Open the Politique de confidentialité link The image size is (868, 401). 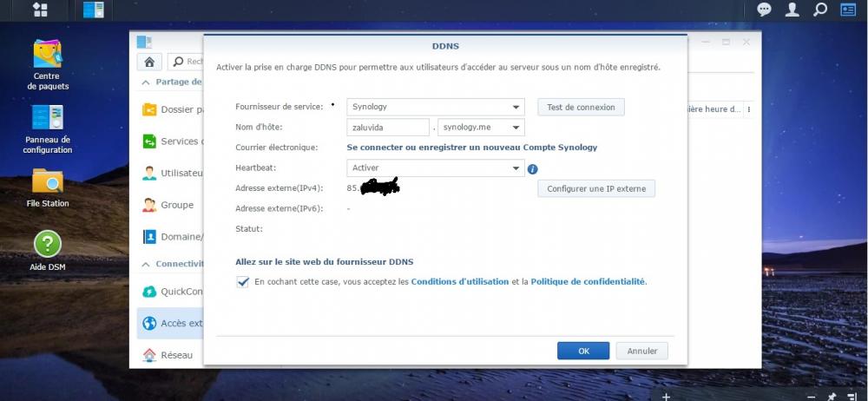(x=588, y=281)
